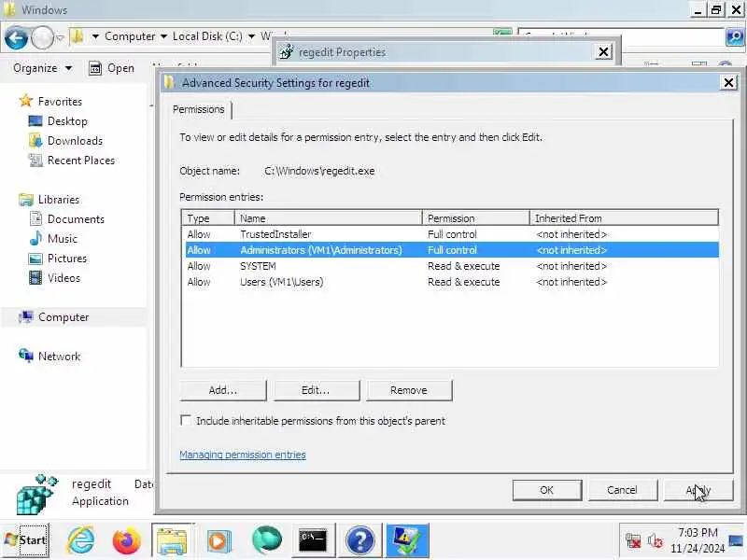
Task: Select Favorites in the navigation pane
Action: [x=51, y=102]
